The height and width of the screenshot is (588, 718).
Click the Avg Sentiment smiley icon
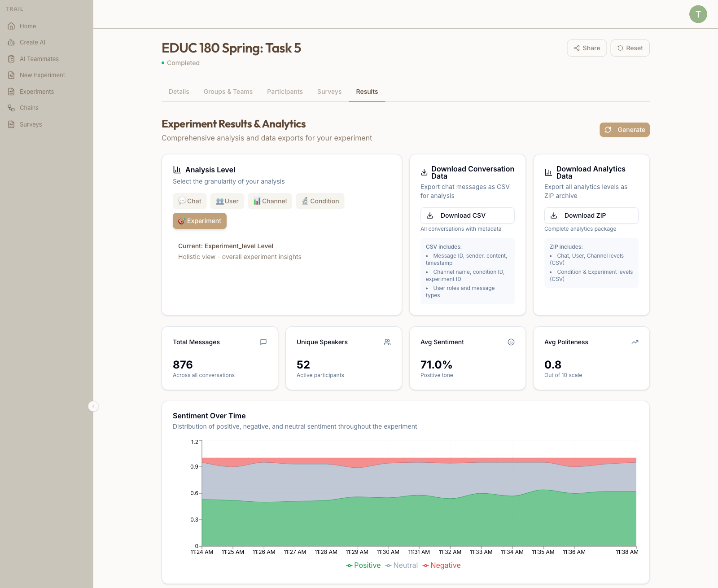[511, 342]
